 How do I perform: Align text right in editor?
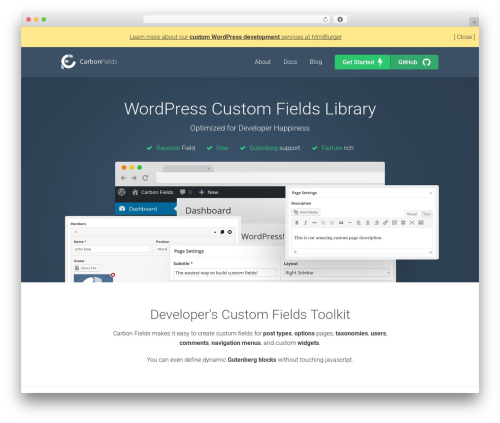376,223
